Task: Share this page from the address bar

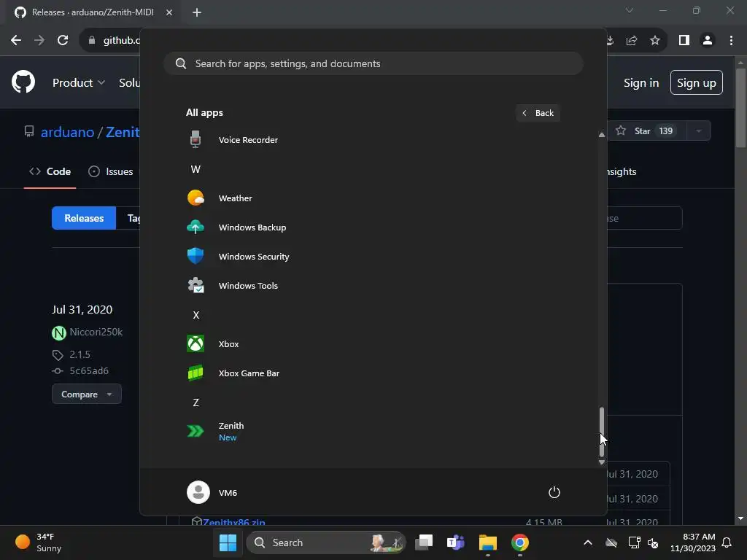Action: 632,41
